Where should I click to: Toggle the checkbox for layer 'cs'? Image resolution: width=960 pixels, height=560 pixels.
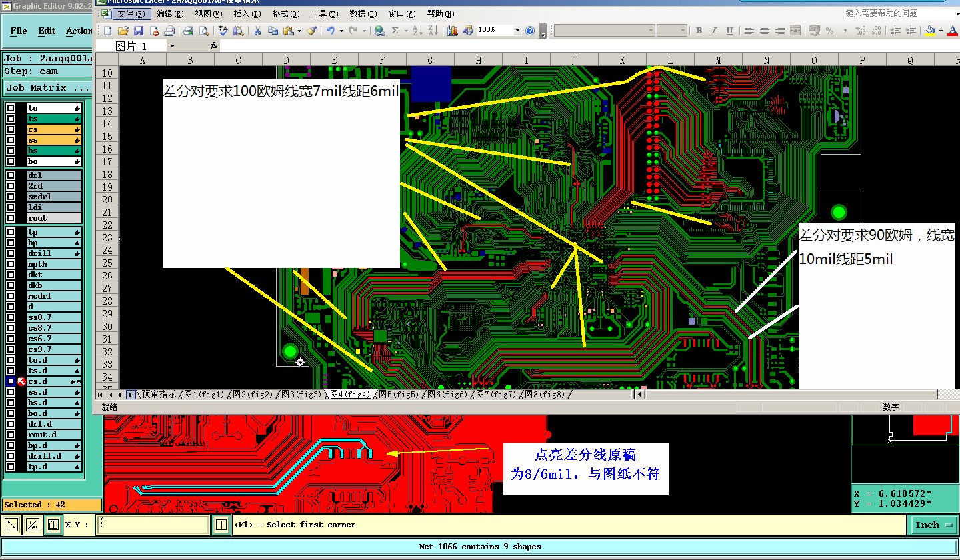11,129
